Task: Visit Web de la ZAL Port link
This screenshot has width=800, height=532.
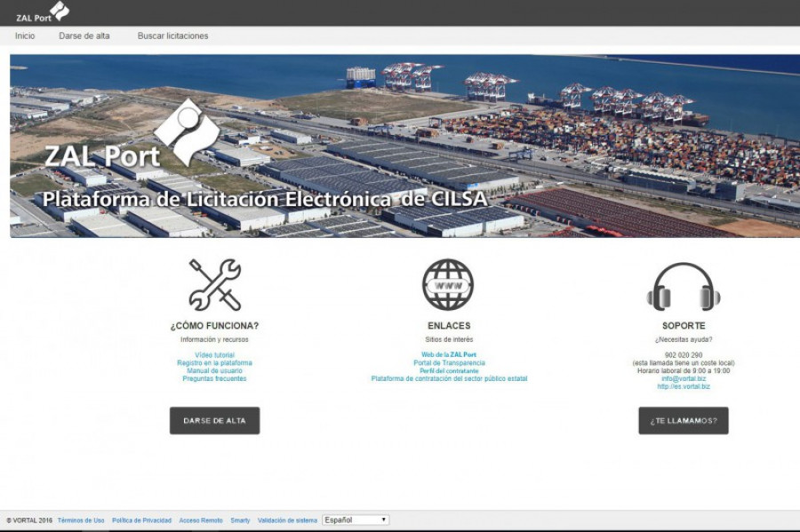Action: coord(449,354)
